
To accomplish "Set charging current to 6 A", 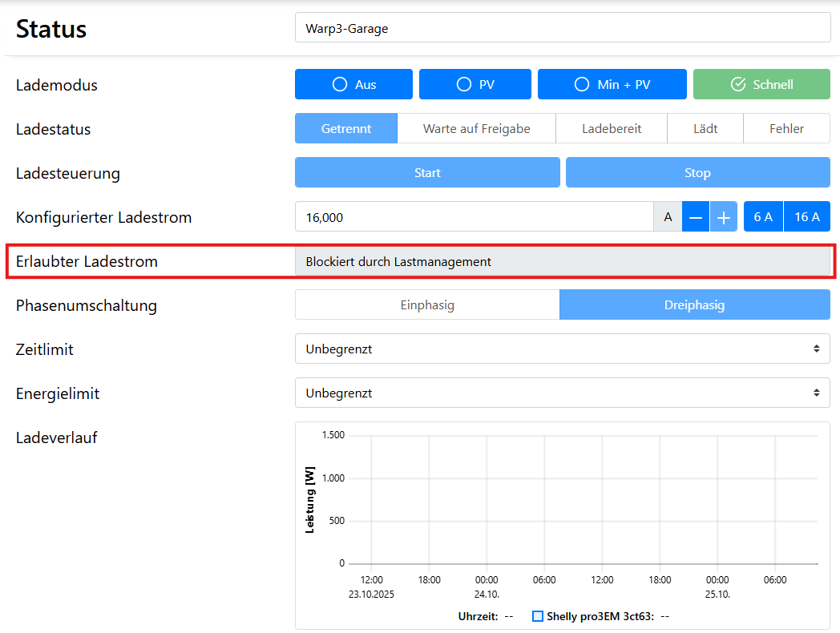I will tap(763, 217).
